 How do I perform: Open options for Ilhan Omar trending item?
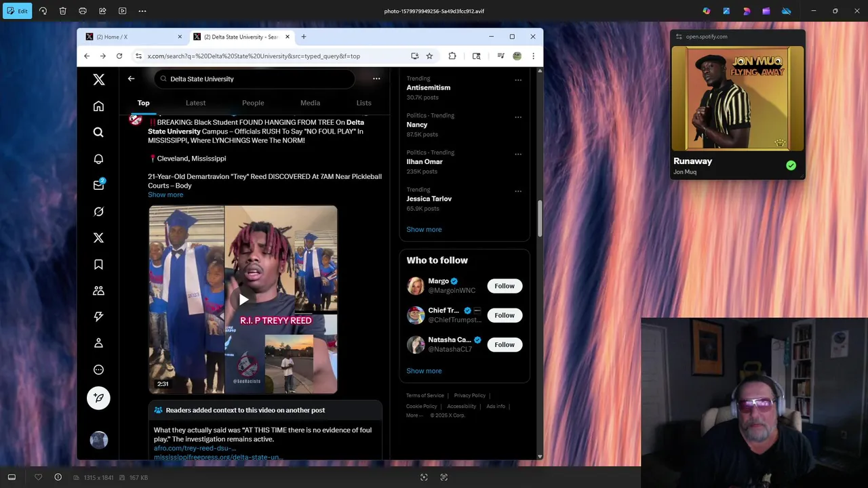(518, 154)
